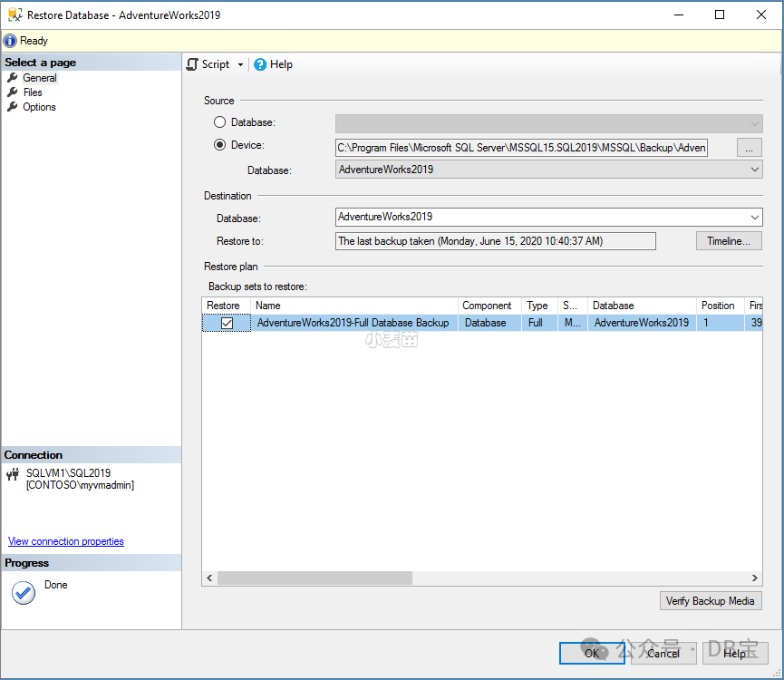
Task: Expand the source Database dropdown AdventureWorks2019
Action: pyautogui.click(x=754, y=170)
